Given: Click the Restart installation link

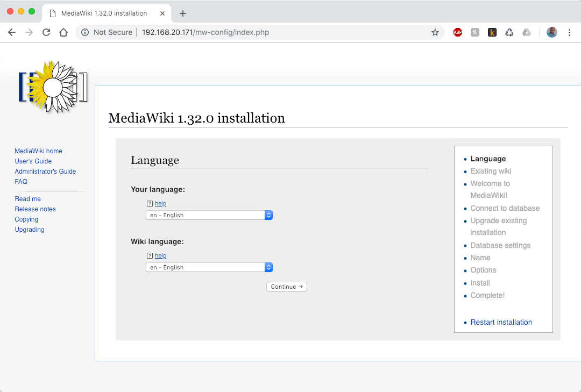Looking at the screenshot, I should 501,322.
